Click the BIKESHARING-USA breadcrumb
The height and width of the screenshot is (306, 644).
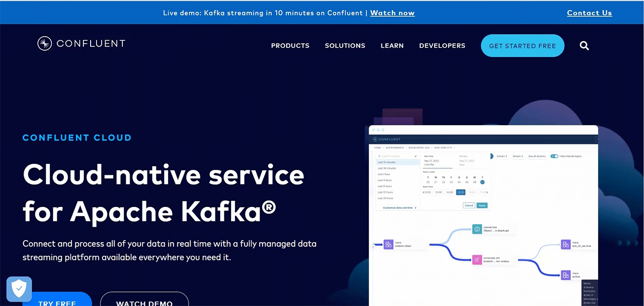tap(419, 148)
